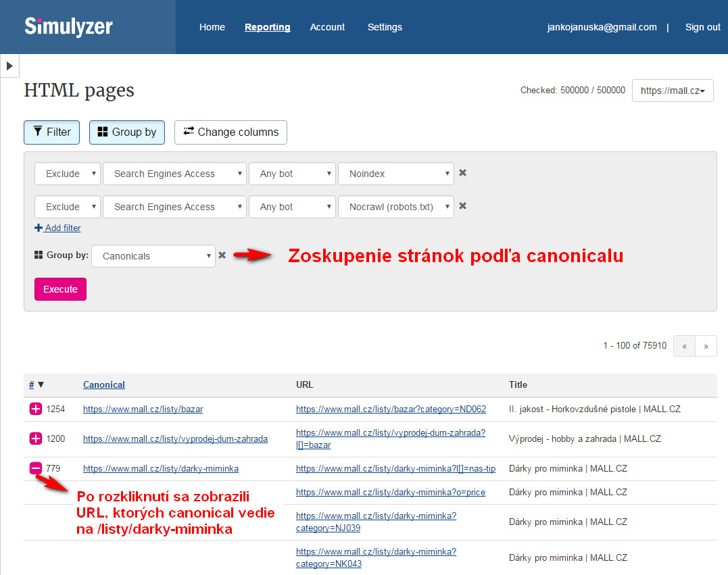Viewport: 728px width, 575px height.
Task: Open the Noindex value dropdown
Action: click(x=396, y=174)
